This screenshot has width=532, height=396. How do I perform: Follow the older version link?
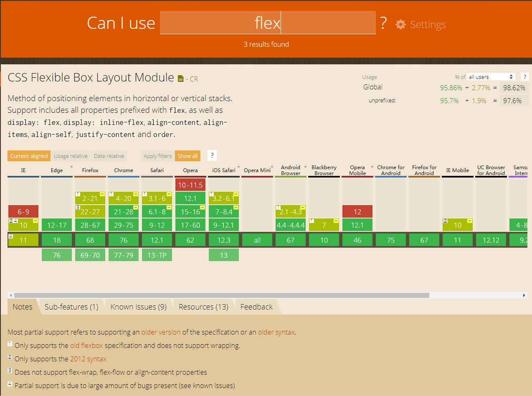161,332
